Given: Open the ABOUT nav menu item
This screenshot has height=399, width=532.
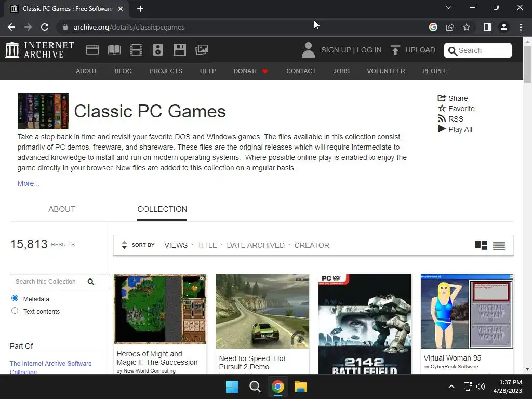Looking at the screenshot, I should (87, 71).
